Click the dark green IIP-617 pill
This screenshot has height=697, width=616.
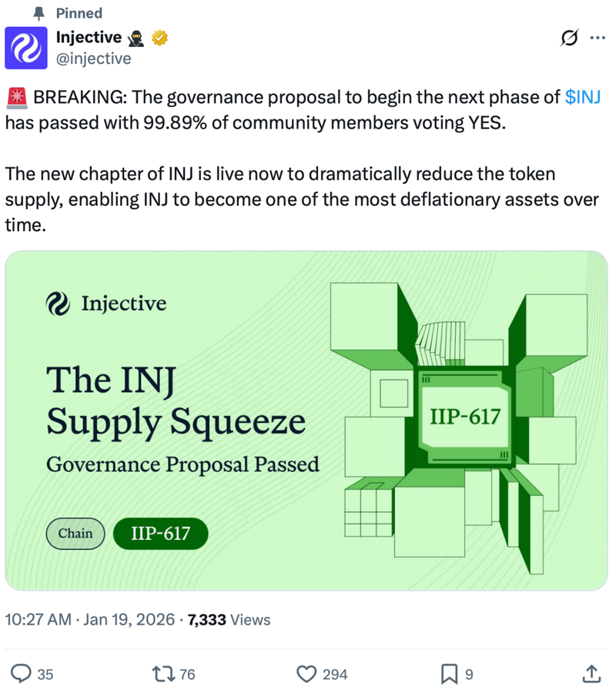click(x=160, y=533)
